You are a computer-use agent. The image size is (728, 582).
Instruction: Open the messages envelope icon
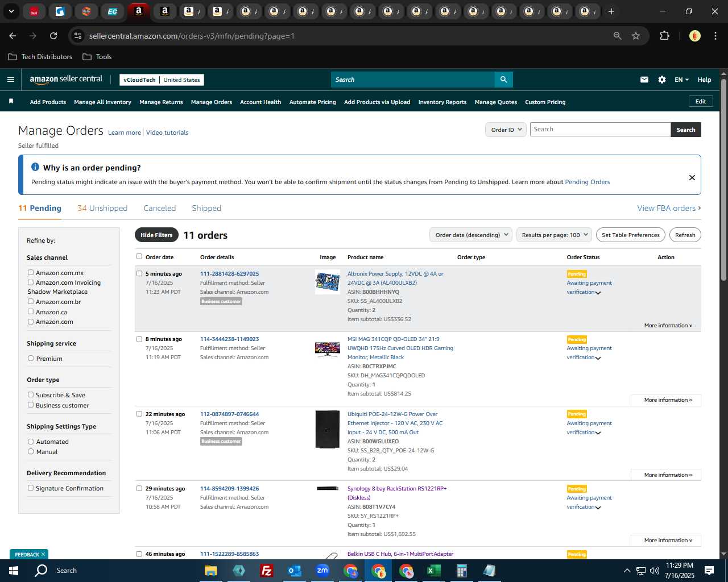(644, 80)
